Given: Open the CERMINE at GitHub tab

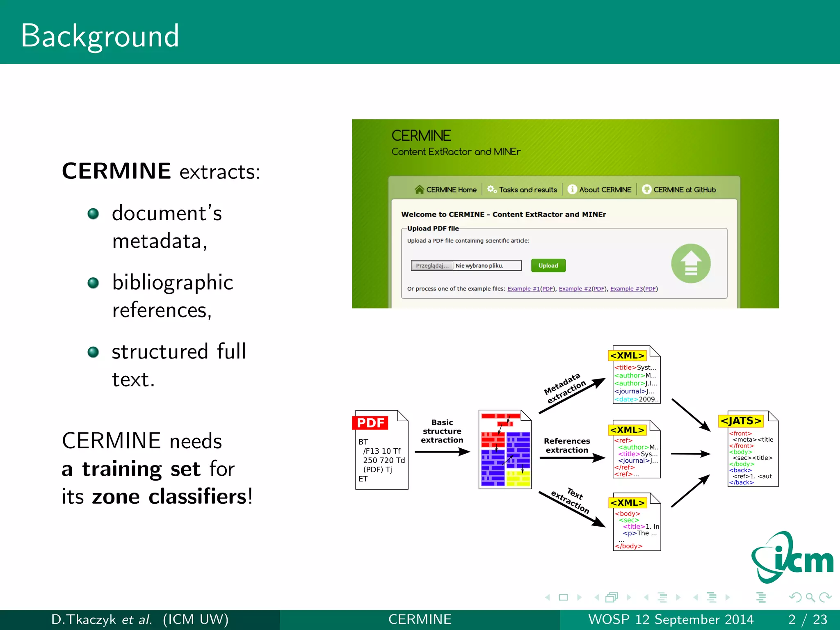Looking at the screenshot, I should (679, 189).
